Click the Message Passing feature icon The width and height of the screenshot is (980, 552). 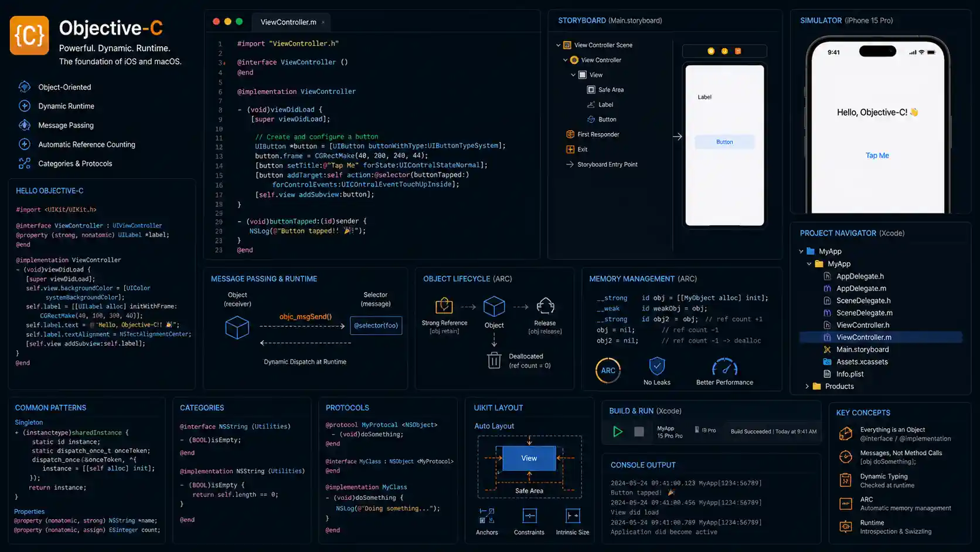25,125
